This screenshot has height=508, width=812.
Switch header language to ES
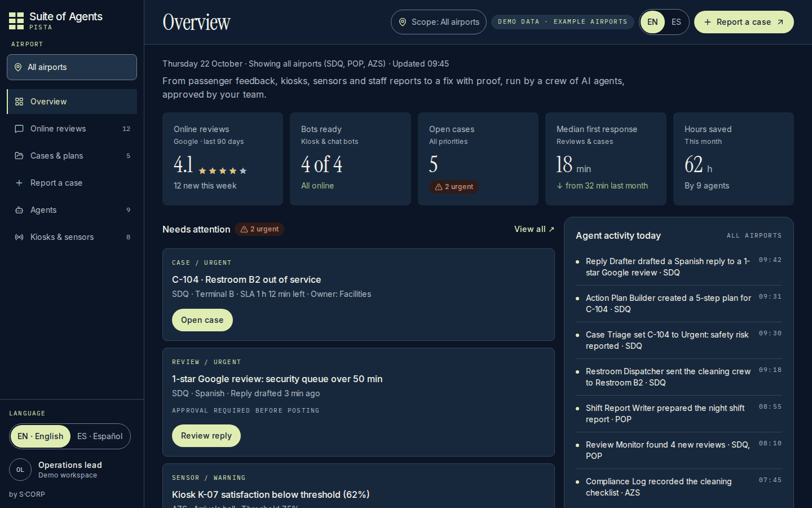coord(676,22)
